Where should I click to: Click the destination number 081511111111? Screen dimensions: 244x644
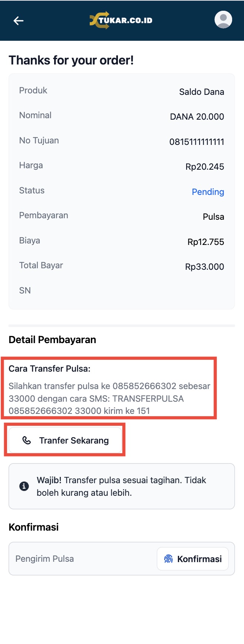(197, 142)
